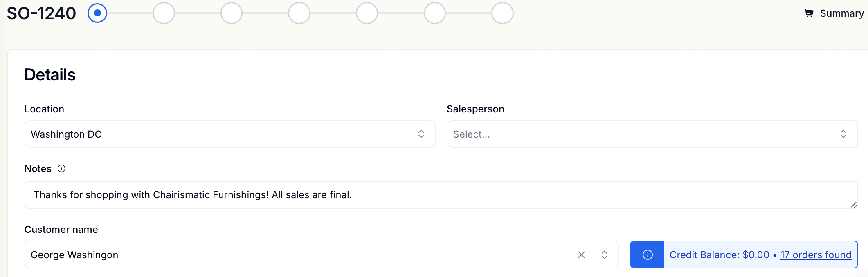Viewport: 868px width, 277px height.
Task: Jump to the fourth step circle
Action: coord(299,13)
